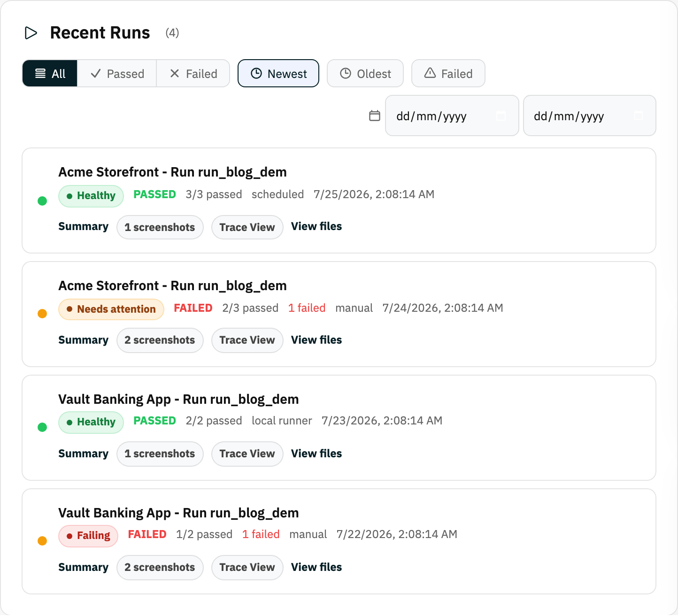The height and width of the screenshot is (616, 678).
Task: Open the second dd/mm/yyyy end date field
Action: point(590,115)
